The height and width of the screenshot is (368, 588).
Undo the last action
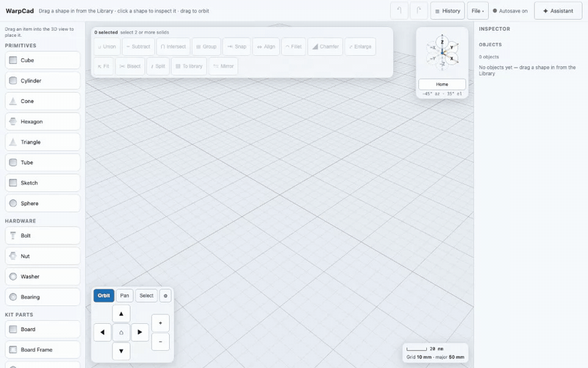399,10
